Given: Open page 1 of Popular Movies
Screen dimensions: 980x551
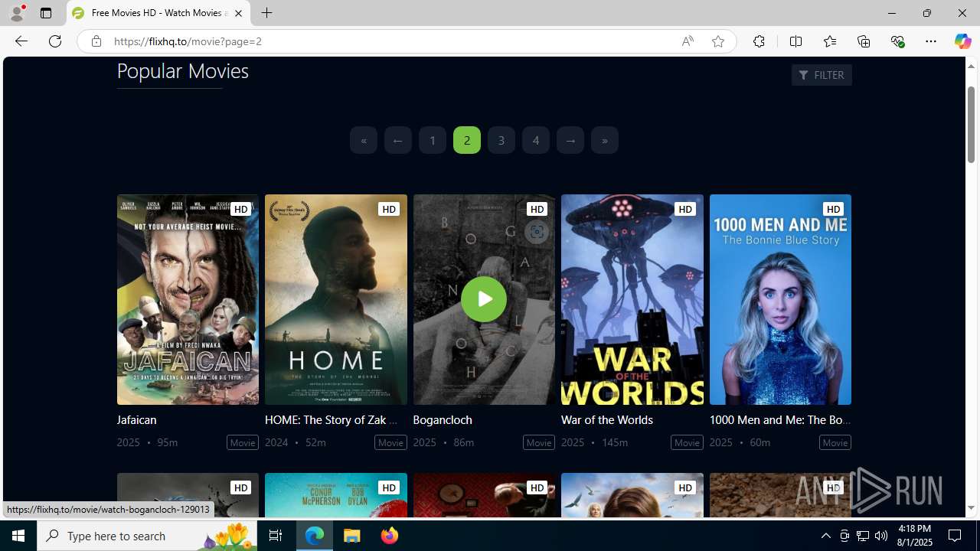Looking at the screenshot, I should pos(433,140).
